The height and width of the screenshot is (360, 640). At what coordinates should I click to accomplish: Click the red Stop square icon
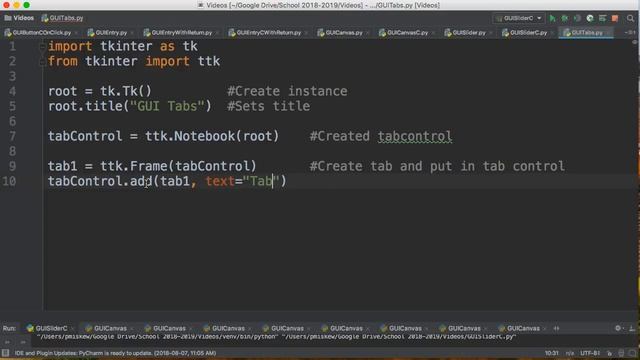point(615,18)
